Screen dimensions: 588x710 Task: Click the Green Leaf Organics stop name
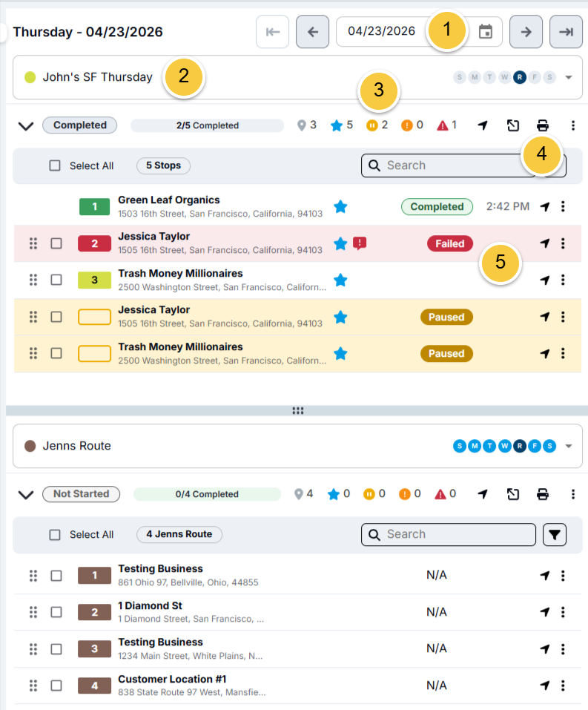pos(169,200)
